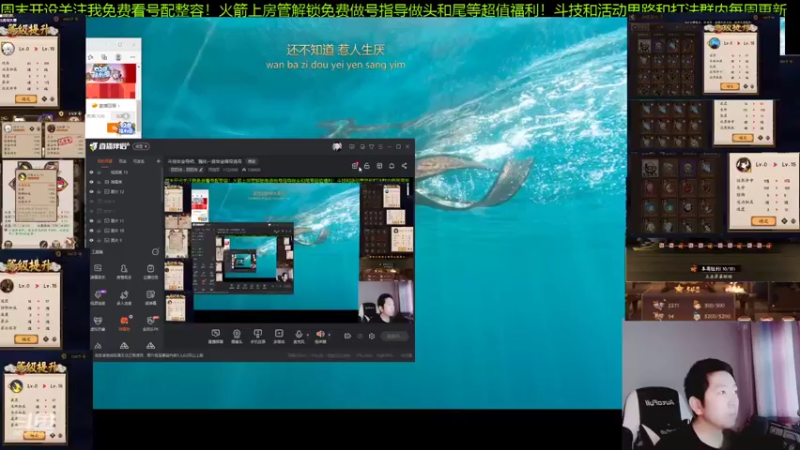
Task: Click the round toolbox manage icon beside the 工具箱 header
Action: pos(155,252)
